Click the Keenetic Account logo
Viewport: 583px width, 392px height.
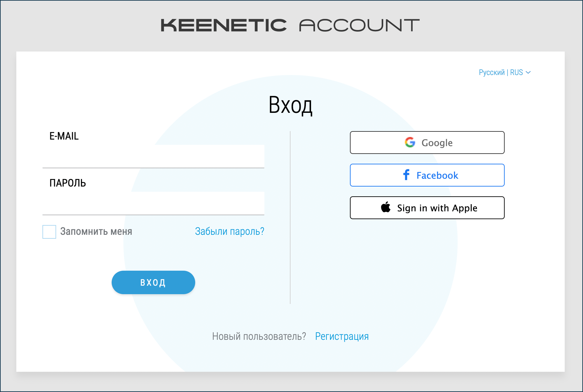click(x=290, y=25)
